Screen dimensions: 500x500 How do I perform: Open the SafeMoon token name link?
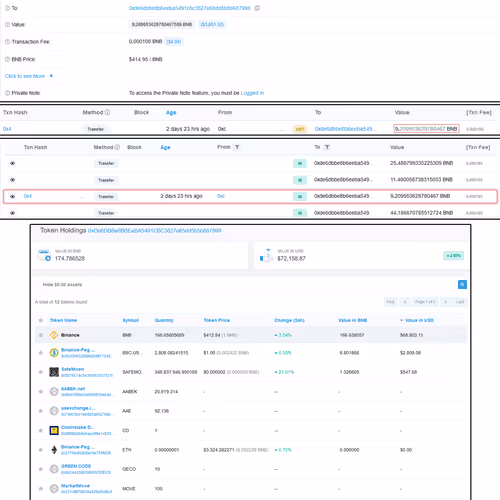point(73,369)
